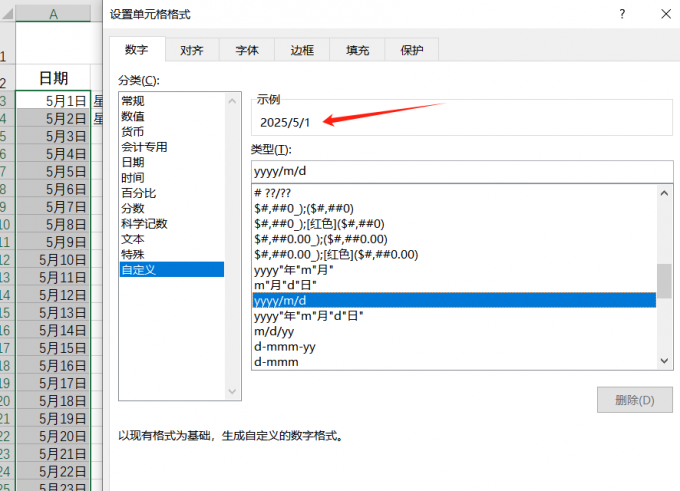680x491 pixels.
Task: Select format $#,##0.00_);($#,##0.00)
Action: click(454, 239)
